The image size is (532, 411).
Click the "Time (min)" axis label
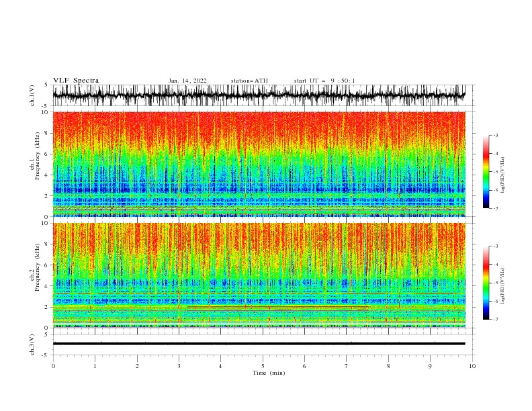click(x=269, y=373)
